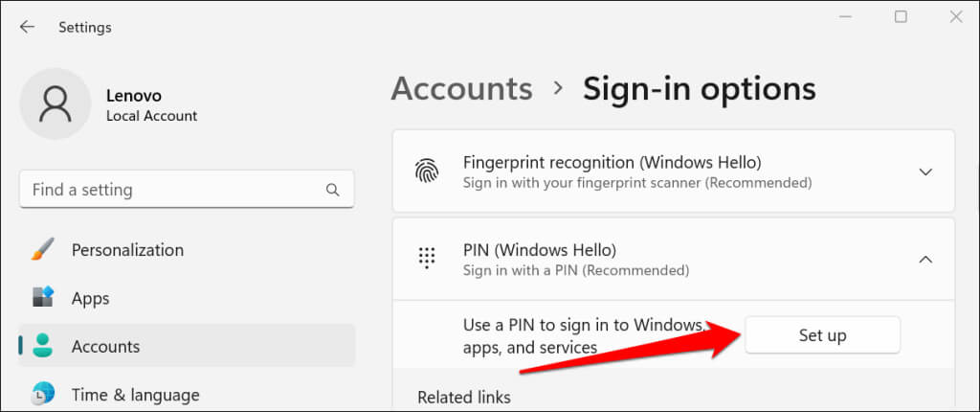Collapse the PIN (Windows Hello) chevron
980x412 pixels.
point(924,259)
